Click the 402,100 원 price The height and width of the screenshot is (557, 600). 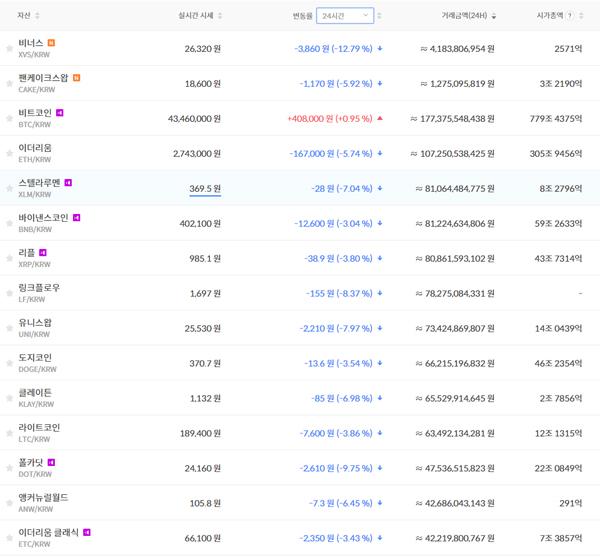(x=200, y=223)
